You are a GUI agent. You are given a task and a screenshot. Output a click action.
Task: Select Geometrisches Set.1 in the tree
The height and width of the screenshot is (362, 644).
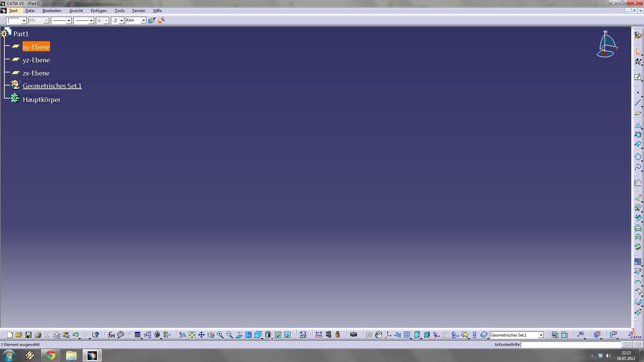pyautogui.click(x=52, y=86)
